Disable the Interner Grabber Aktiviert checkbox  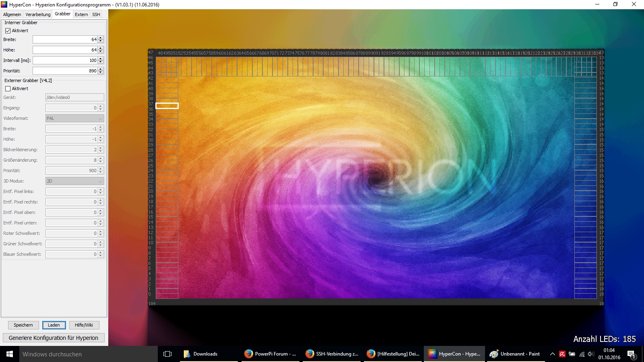click(x=8, y=31)
